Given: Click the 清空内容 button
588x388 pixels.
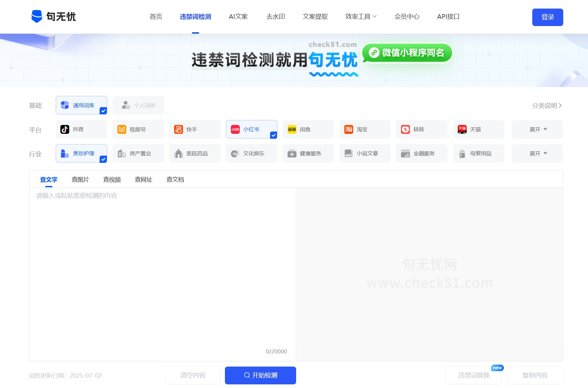Looking at the screenshot, I should (193, 375).
